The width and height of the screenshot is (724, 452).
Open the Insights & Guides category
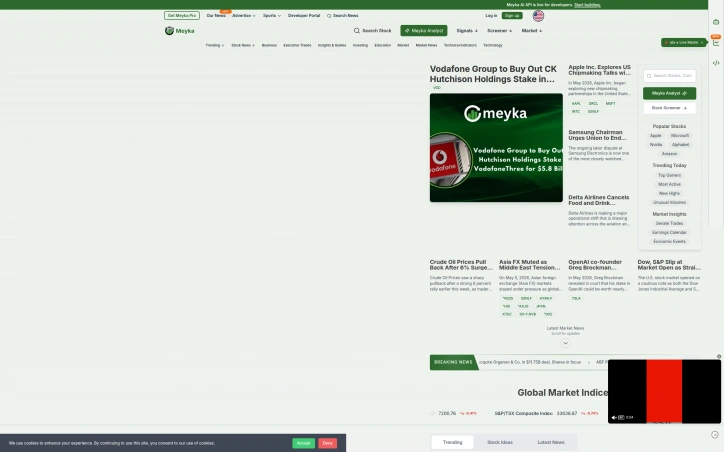click(332, 45)
